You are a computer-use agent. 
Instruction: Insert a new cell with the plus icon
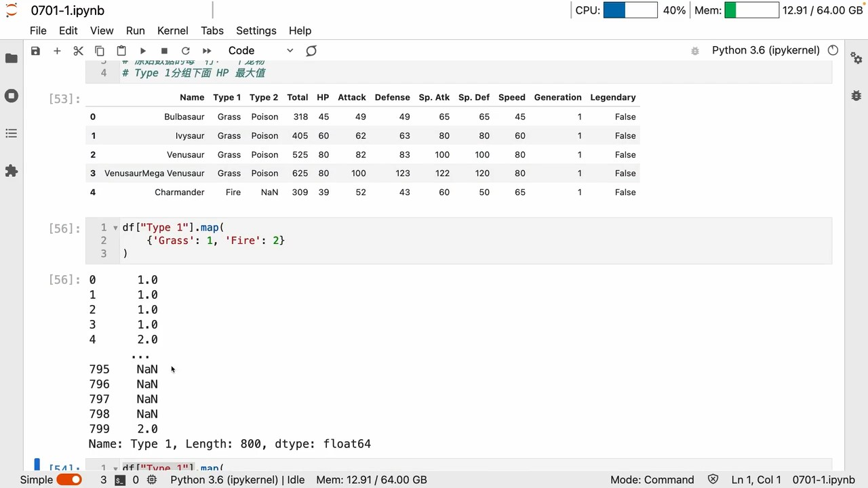57,51
